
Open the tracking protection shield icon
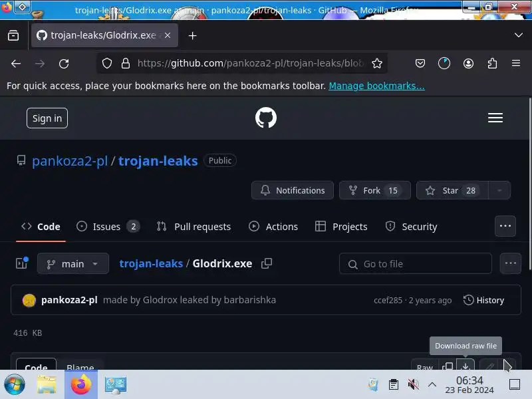tap(107, 63)
